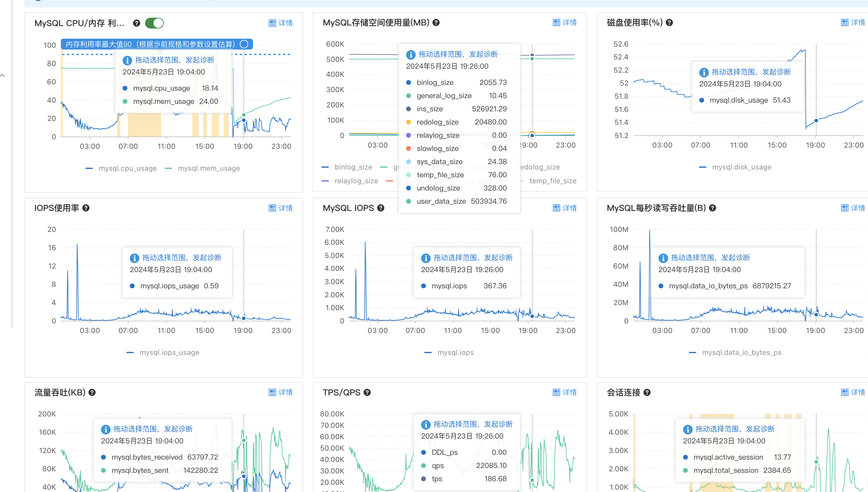The width and height of the screenshot is (868, 492).
Task: Toggle mysql.cpu_usage series in chart legend
Action: (x=127, y=168)
